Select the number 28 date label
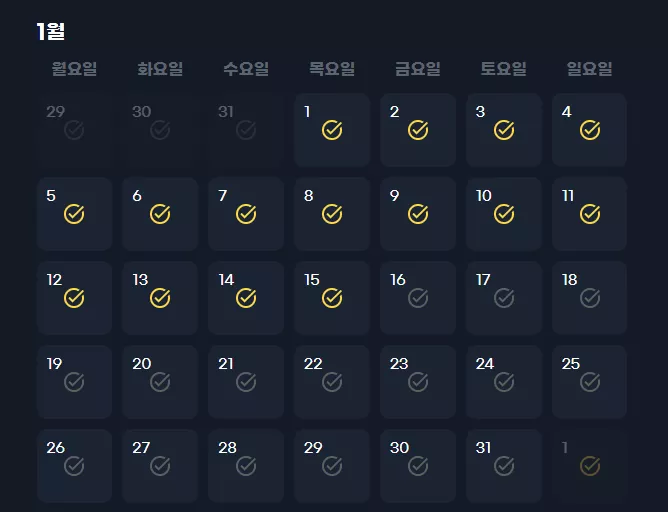668x512 pixels. (x=227, y=448)
